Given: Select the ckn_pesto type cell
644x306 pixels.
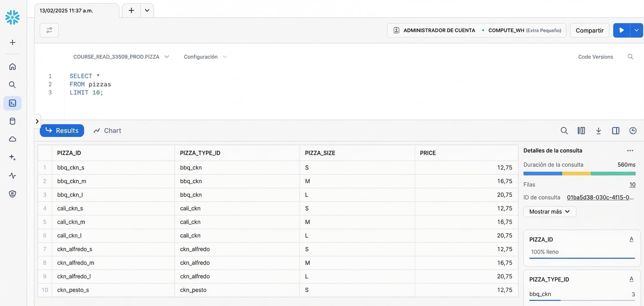Looking at the screenshot, I should pyautogui.click(x=237, y=290).
